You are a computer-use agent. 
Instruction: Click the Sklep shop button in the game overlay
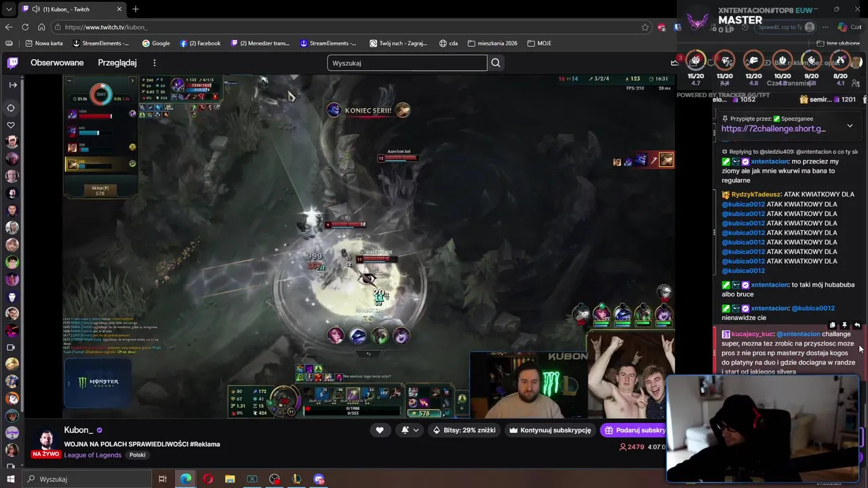[100, 190]
